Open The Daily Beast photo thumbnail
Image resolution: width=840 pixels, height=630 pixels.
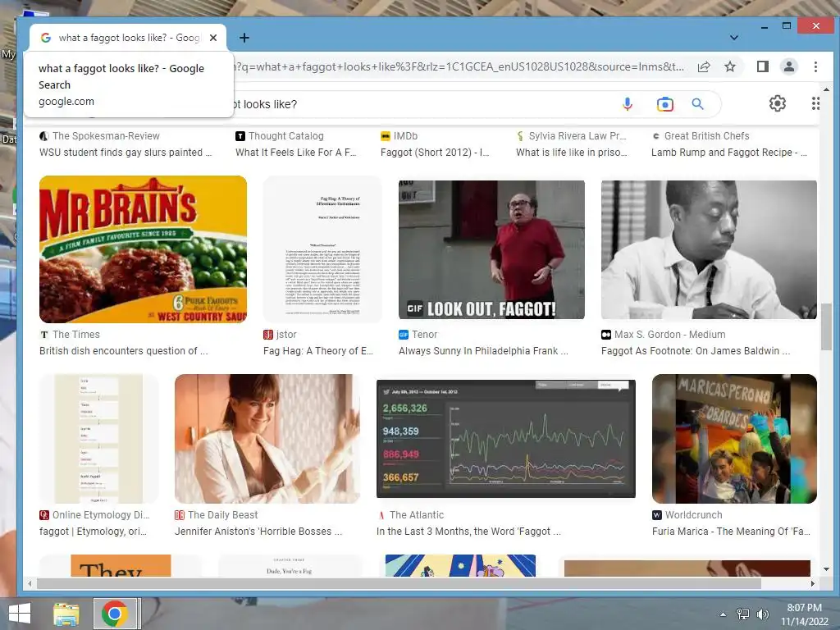[267, 439]
